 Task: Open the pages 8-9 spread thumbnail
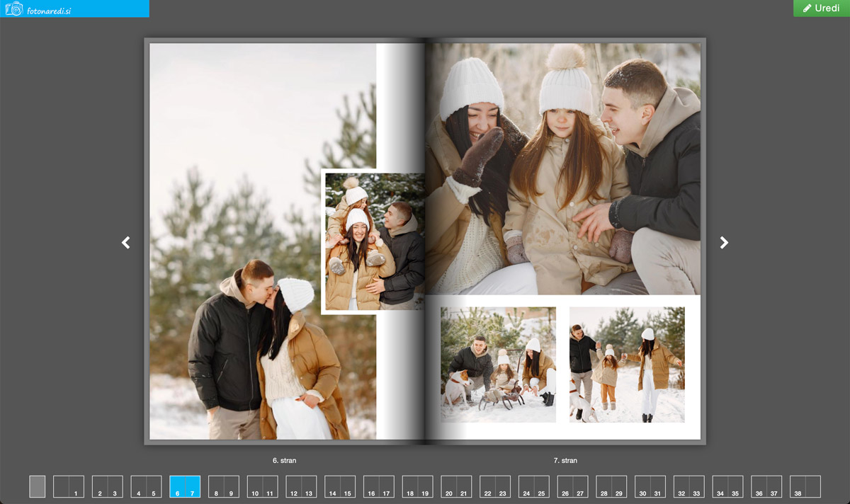coord(224,486)
